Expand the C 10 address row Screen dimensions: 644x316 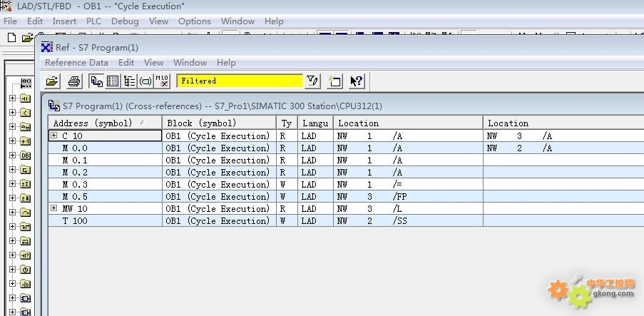[x=53, y=136]
